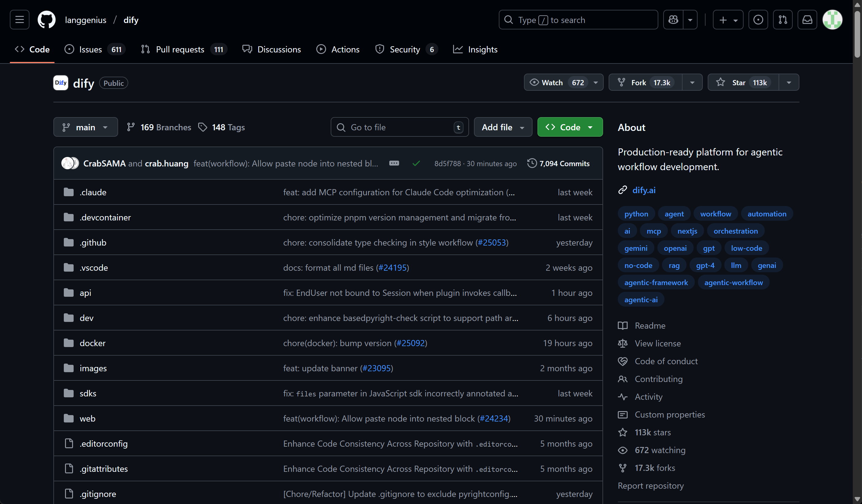Open the global navigation hamburger menu
The height and width of the screenshot is (504, 862).
pyautogui.click(x=20, y=20)
